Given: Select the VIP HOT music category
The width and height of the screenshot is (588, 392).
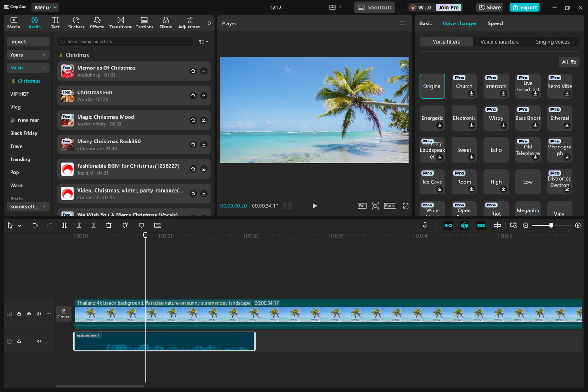Looking at the screenshot, I should coord(20,94).
